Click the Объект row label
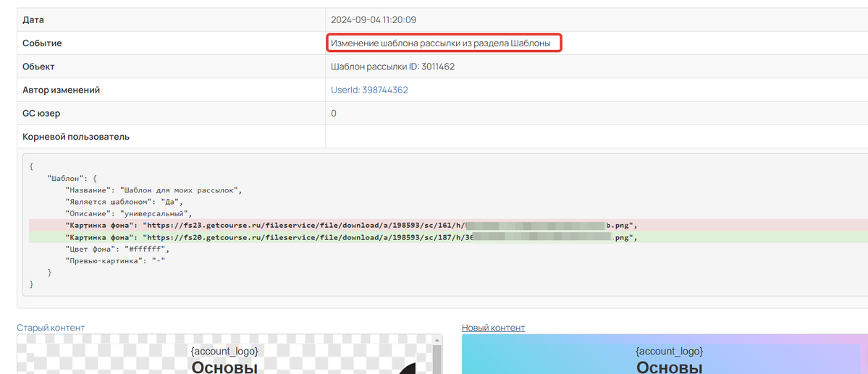 click(38, 67)
